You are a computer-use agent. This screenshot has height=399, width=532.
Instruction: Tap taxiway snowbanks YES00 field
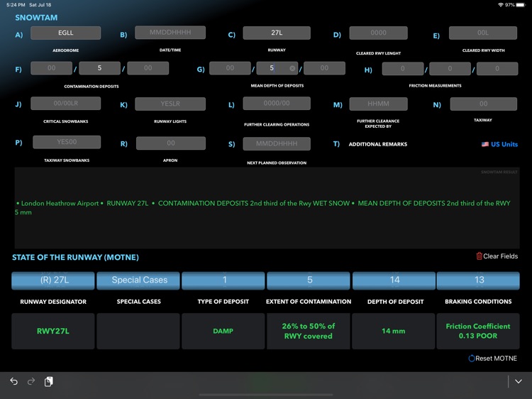pyautogui.click(x=67, y=142)
